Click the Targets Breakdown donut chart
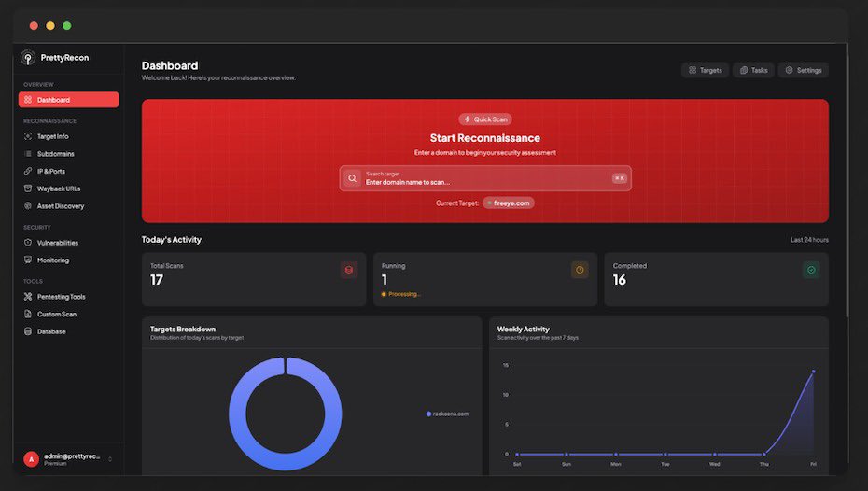The image size is (868, 491). pos(285,414)
